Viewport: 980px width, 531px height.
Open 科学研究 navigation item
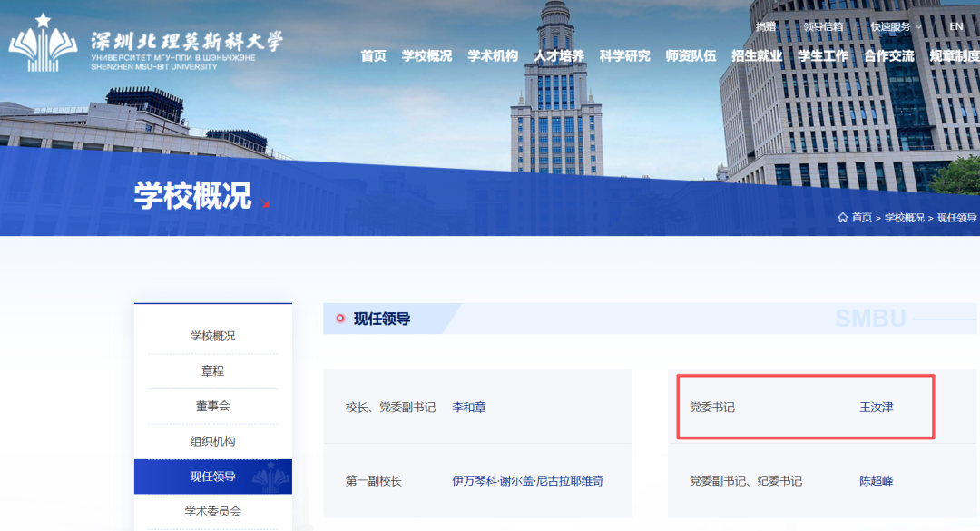(x=625, y=55)
